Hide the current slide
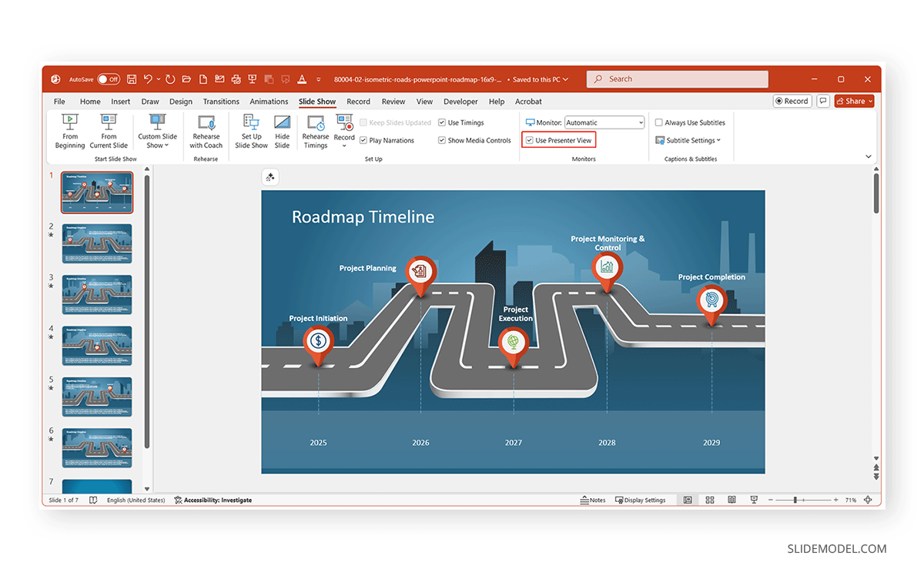 (x=282, y=131)
